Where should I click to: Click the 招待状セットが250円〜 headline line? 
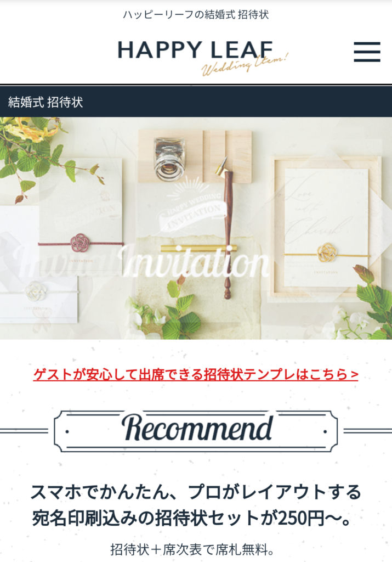(191, 518)
